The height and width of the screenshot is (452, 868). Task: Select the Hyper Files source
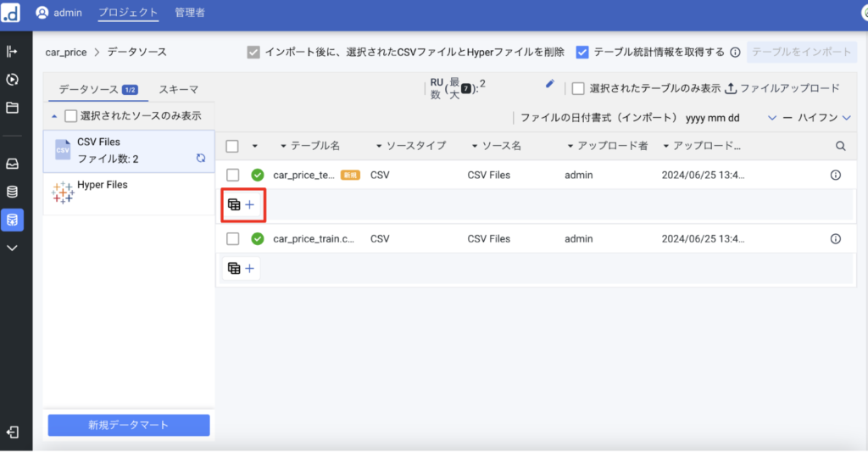click(129, 193)
